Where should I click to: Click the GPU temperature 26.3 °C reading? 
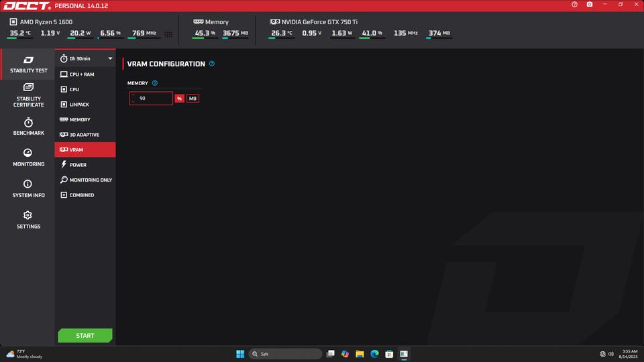(x=281, y=34)
